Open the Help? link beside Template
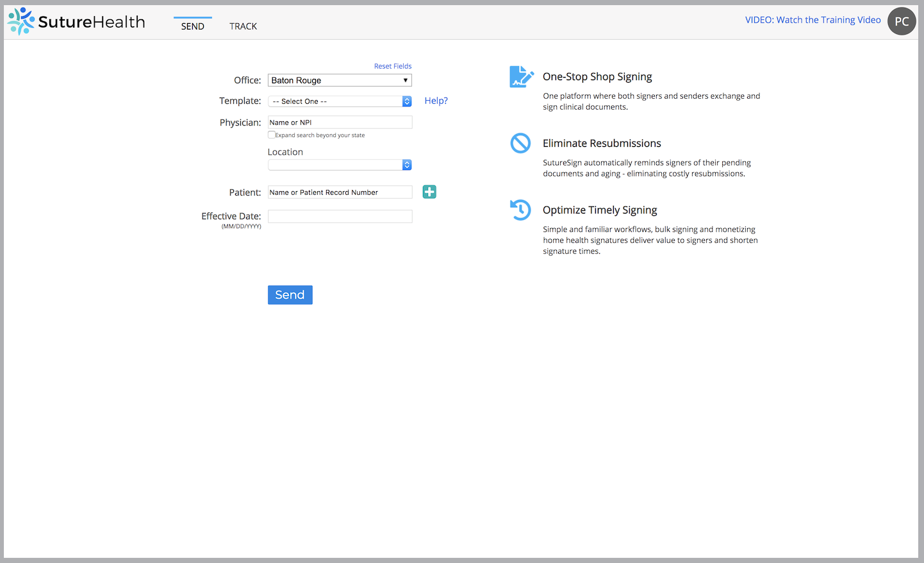Screen dimensions: 924x563 coord(436,101)
